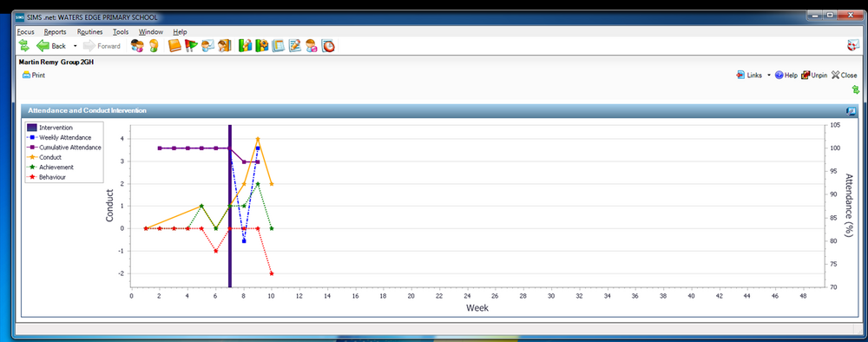Open the two-people student icon in toolbar
The width and height of the screenshot is (868, 342).
point(137,46)
